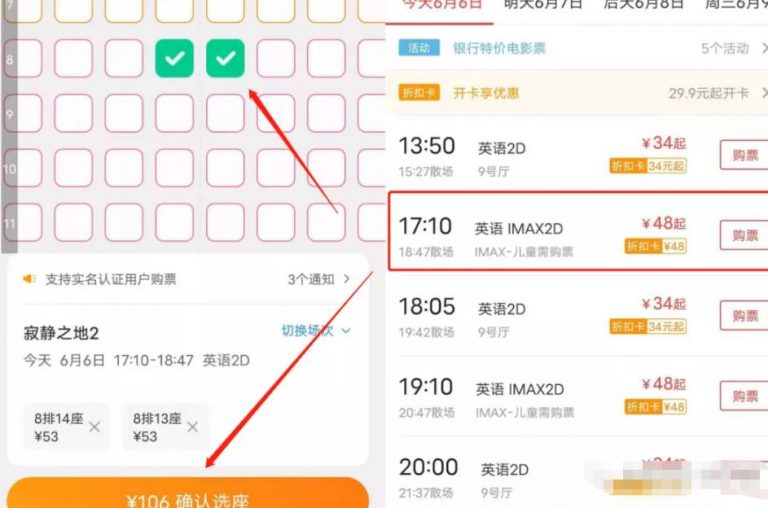Click the blue 活动 tag icon
The image size is (768, 508).
tap(419, 48)
